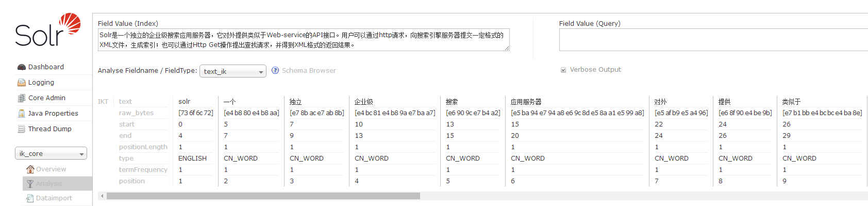Open Core Admin via its icon

point(22,98)
